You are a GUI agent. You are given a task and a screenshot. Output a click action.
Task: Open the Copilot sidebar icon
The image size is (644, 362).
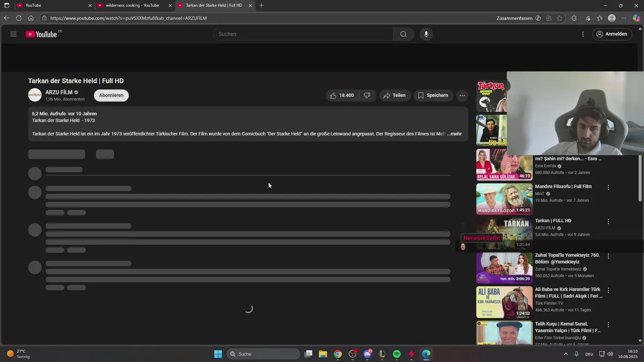pos(636,18)
